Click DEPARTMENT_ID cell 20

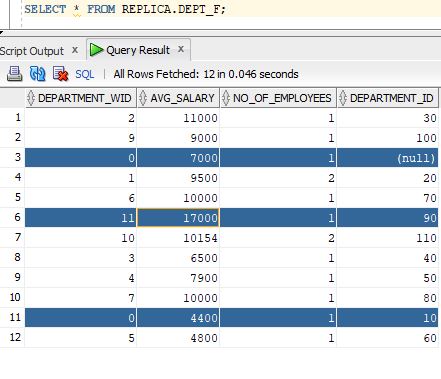(x=388, y=178)
